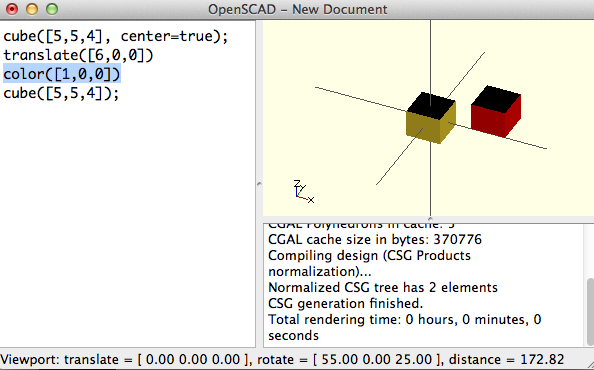Viewport: 594px width, 370px height.
Task: Close the OpenSCAD window with red button
Action: 12,9
